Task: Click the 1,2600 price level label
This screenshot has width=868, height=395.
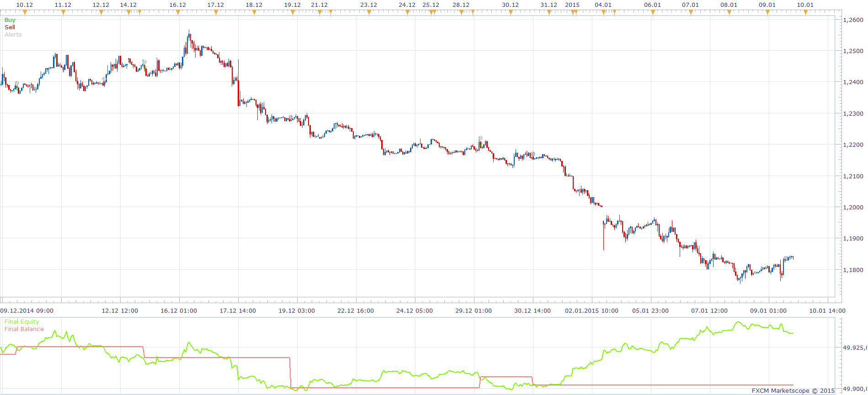Action: (853, 20)
